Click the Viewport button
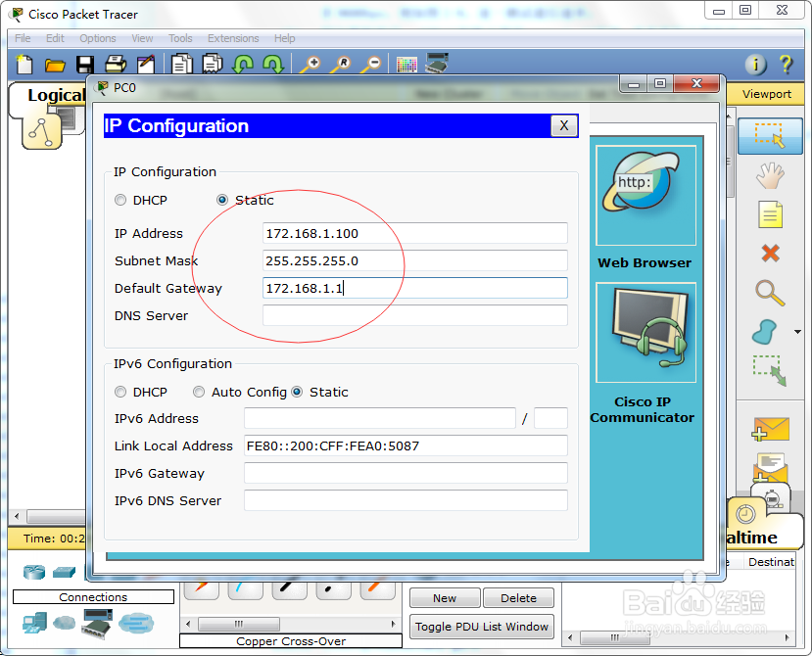812x656 pixels. tap(766, 94)
